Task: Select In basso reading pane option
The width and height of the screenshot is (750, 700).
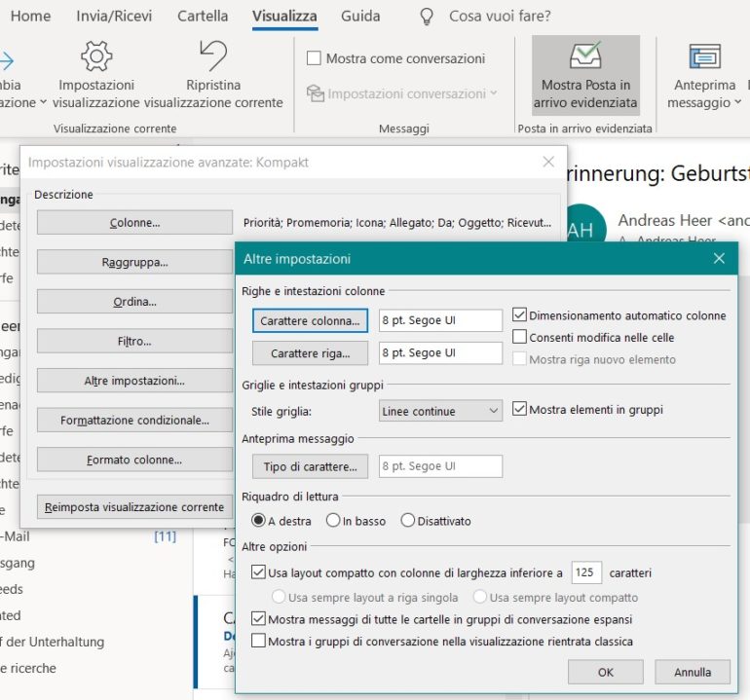Action: pyautogui.click(x=333, y=520)
